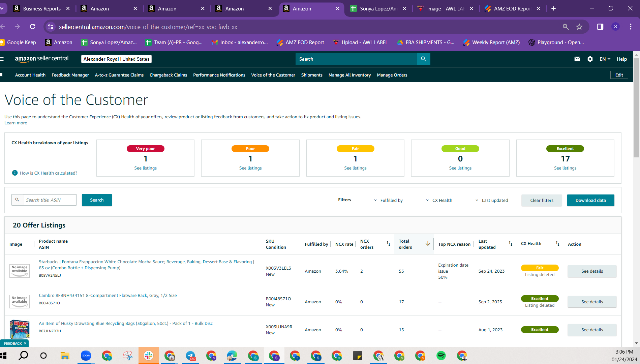This screenshot has width=640, height=364.
Task: Open the Cambro Flatware Rack product link
Action: pyautogui.click(x=108, y=295)
